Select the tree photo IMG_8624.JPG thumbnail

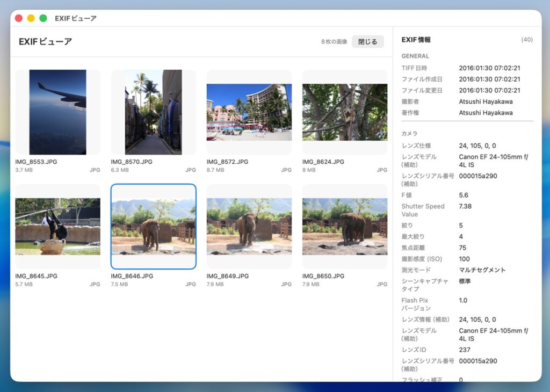pyautogui.click(x=344, y=112)
